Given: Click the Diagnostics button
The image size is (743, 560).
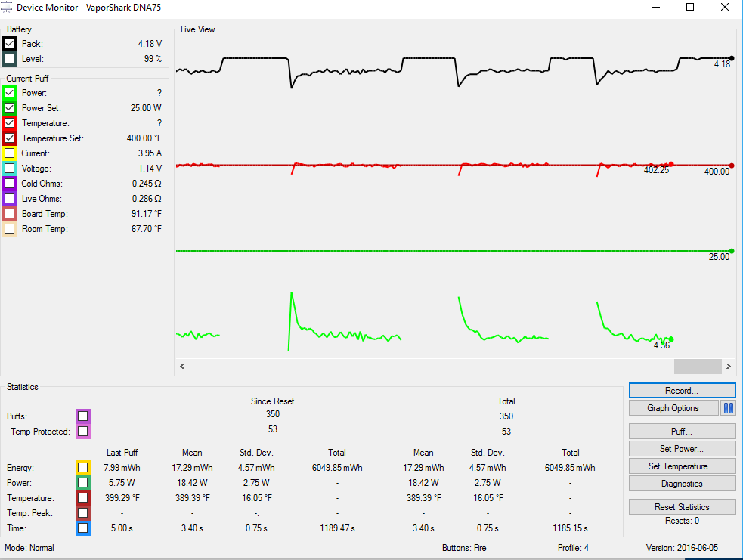Looking at the screenshot, I should [x=682, y=484].
